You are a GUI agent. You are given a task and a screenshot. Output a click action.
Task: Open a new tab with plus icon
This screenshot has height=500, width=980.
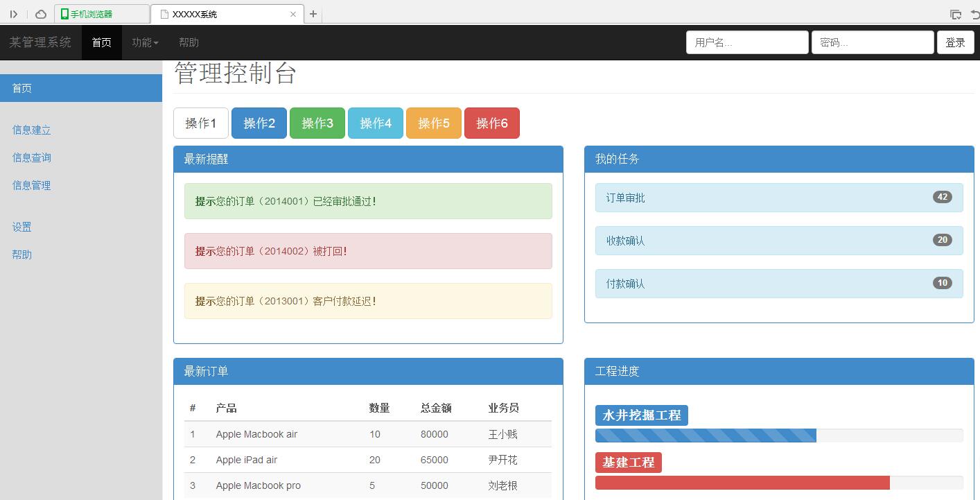pyautogui.click(x=313, y=14)
